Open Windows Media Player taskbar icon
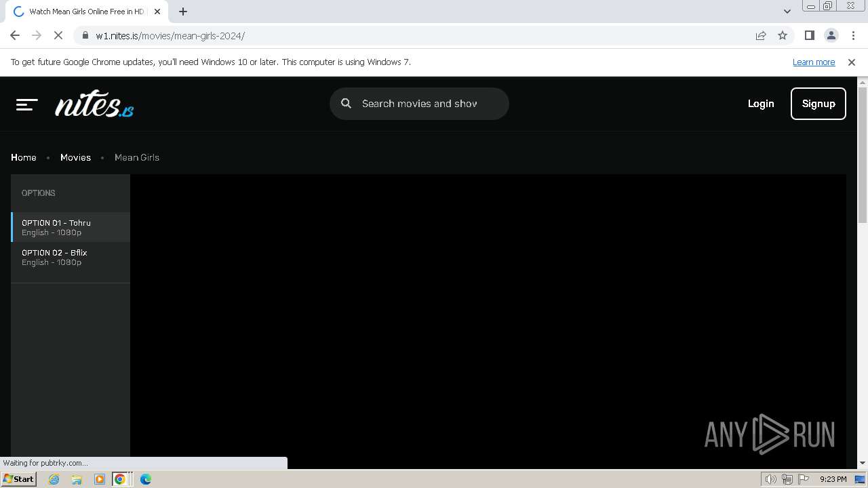This screenshot has width=868, height=488. pyautogui.click(x=100, y=479)
